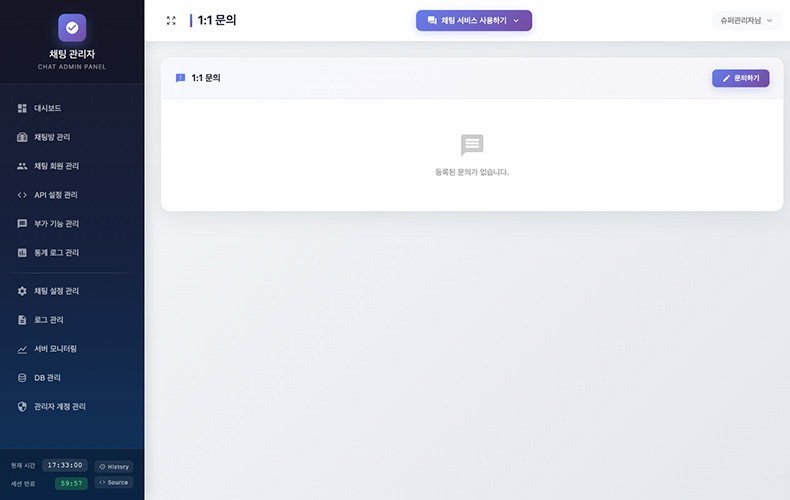Click the History button
The width and height of the screenshot is (790, 500).
coord(114,467)
